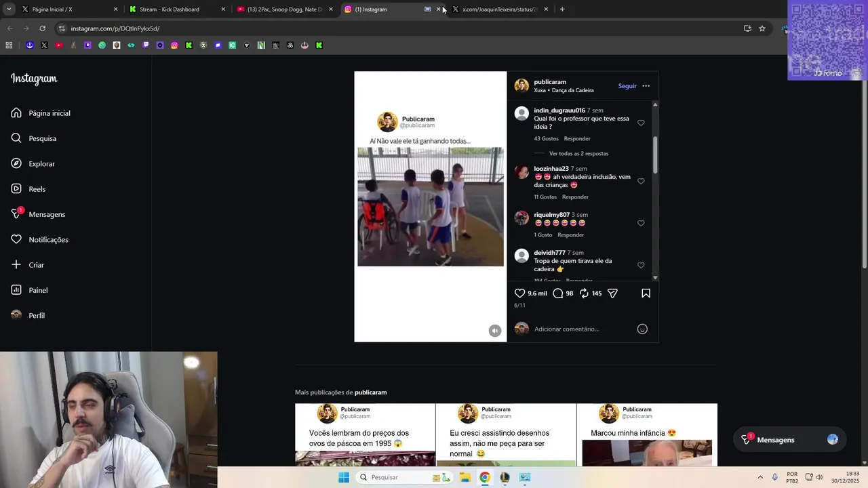868x488 pixels.
Task: Like loozinhaa23's comment
Action: click(641, 182)
